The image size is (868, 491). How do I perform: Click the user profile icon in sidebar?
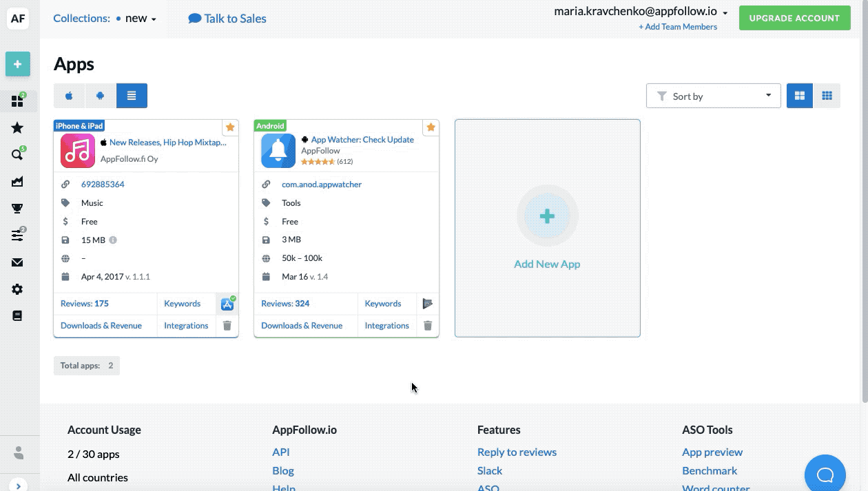19,452
